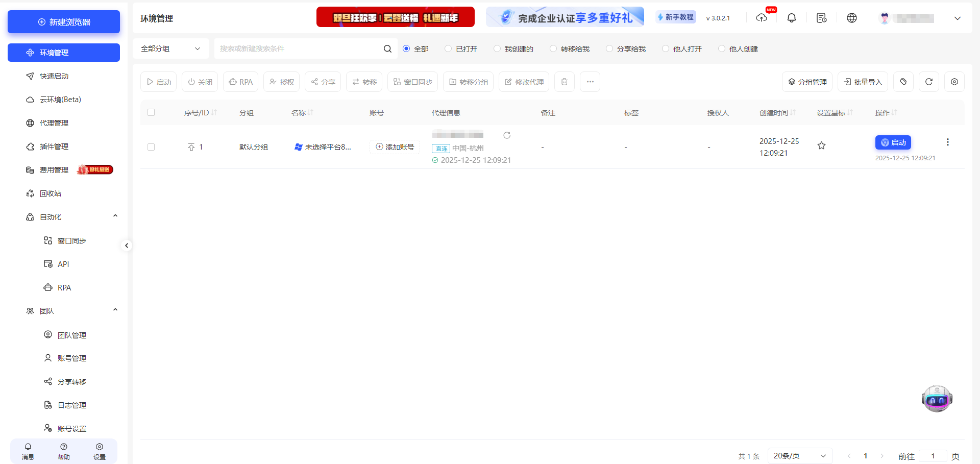980x464 pixels.
Task: Click the refresh icon near the gear button
Action: (929, 82)
